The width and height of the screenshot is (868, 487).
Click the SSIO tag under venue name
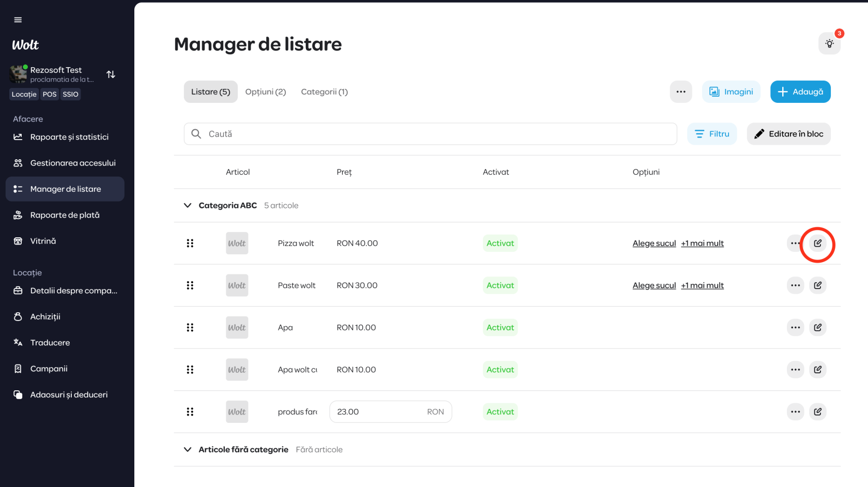pos(71,94)
